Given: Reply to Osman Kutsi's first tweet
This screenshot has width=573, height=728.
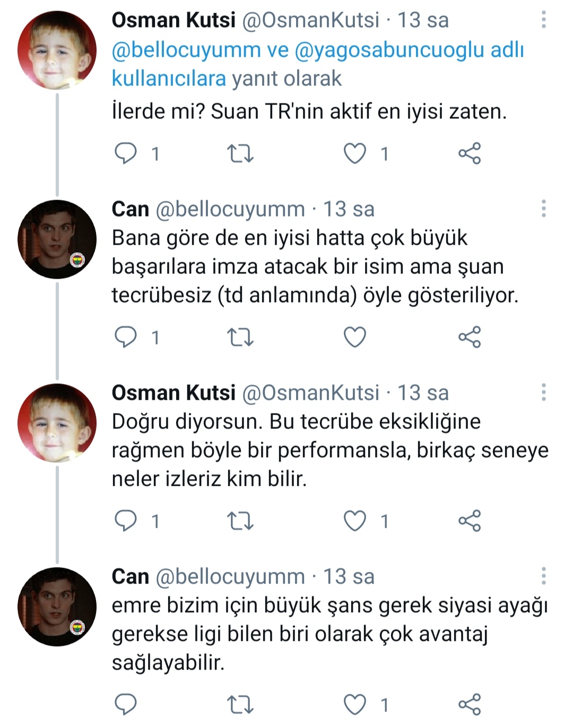Looking at the screenshot, I should 126,153.
